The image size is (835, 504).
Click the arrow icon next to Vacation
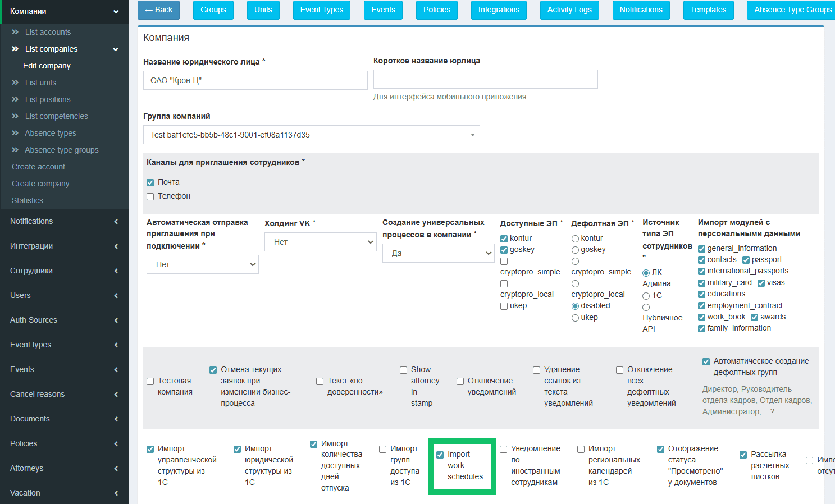click(116, 493)
